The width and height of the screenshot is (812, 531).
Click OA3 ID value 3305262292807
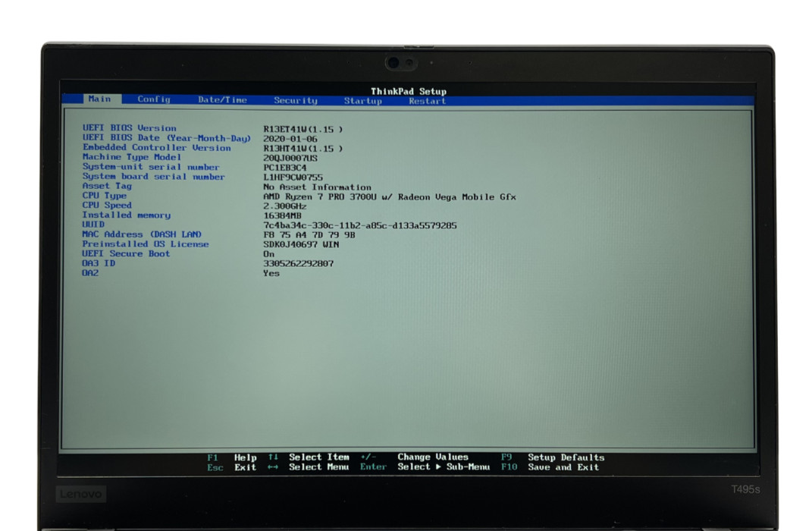[x=298, y=263]
